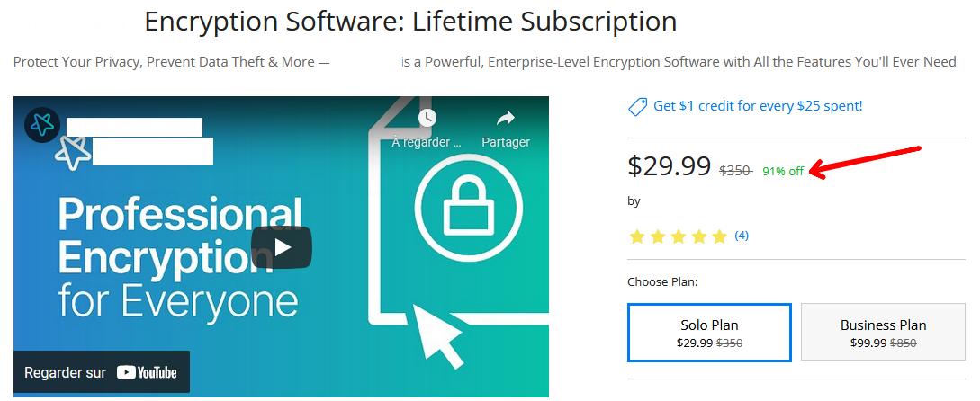Click the Partager share arrow icon
This screenshot has height=401, width=980.
[x=505, y=118]
